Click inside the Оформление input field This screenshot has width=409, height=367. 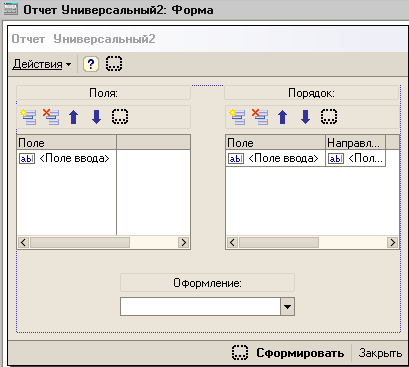point(200,307)
